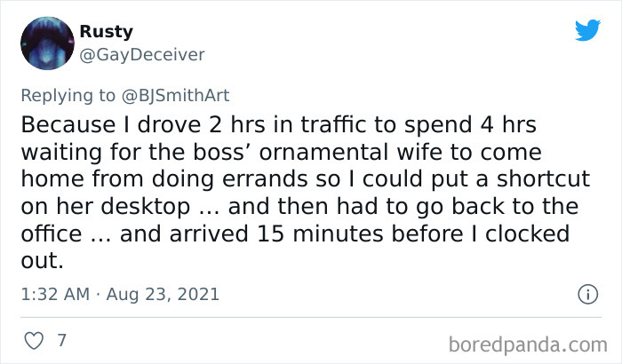Viewport: 622px width, 364px height.
Task: Click the phrase 'clocked' in tweet body
Action: point(527,233)
